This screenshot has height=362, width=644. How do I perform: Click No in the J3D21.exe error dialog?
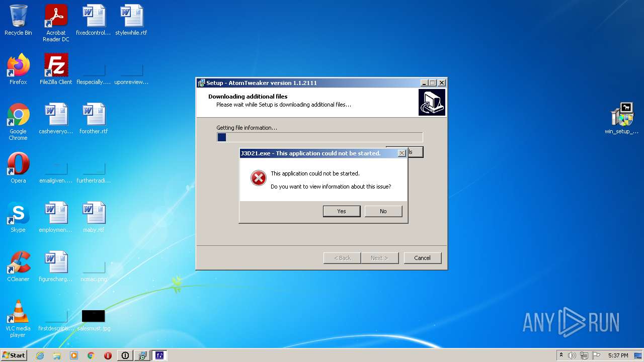[383, 211]
